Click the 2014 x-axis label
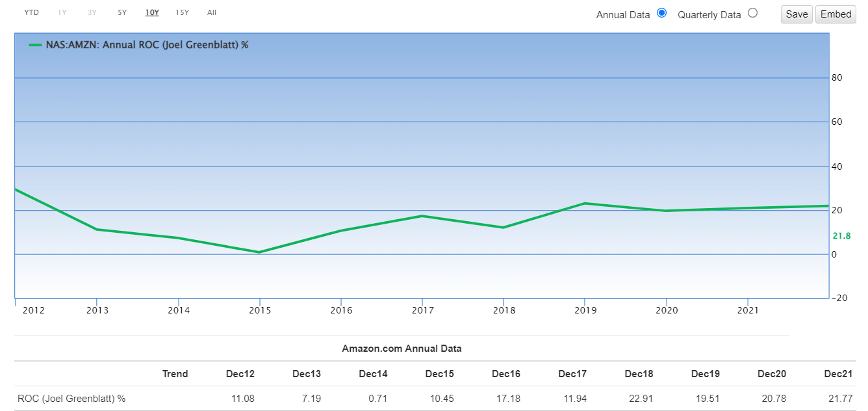Viewport: 868px width, 411px height. pyautogui.click(x=178, y=310)
